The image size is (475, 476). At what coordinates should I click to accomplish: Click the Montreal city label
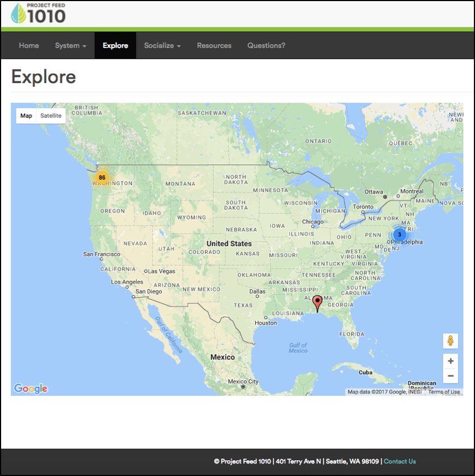pyautogui.click(x=412, y=191)
